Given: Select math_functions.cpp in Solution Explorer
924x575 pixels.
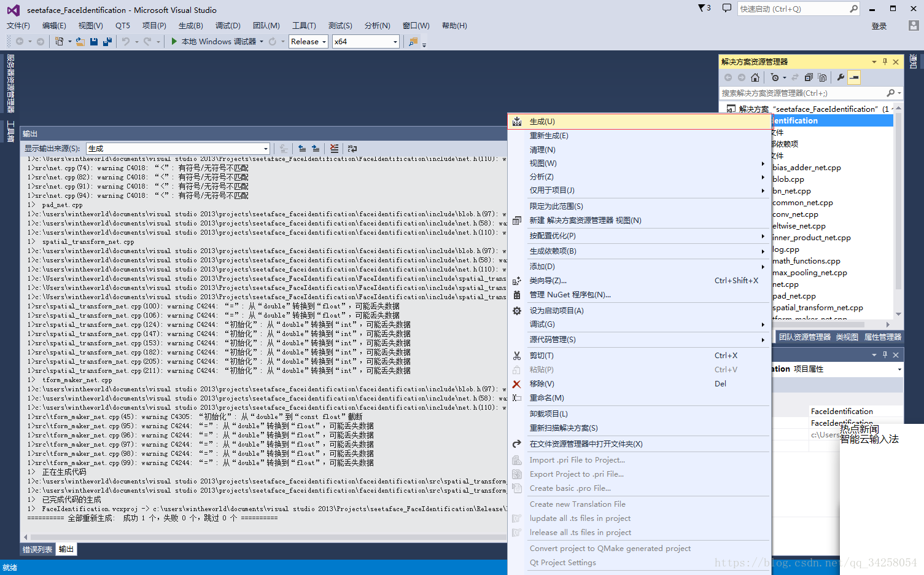Looking at the screenshot, I should click(x=807, y=261).
